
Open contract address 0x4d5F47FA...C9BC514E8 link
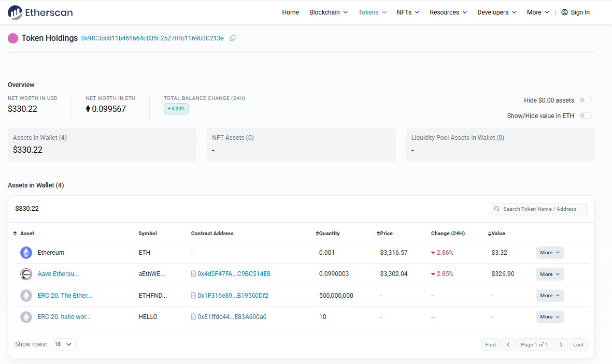point(234,274)
